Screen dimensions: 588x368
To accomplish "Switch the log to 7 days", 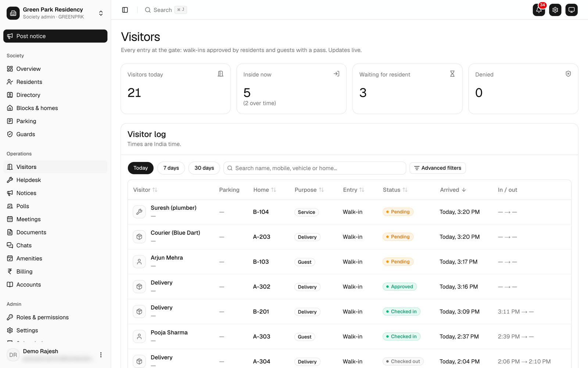I will [x=171, y=168].
